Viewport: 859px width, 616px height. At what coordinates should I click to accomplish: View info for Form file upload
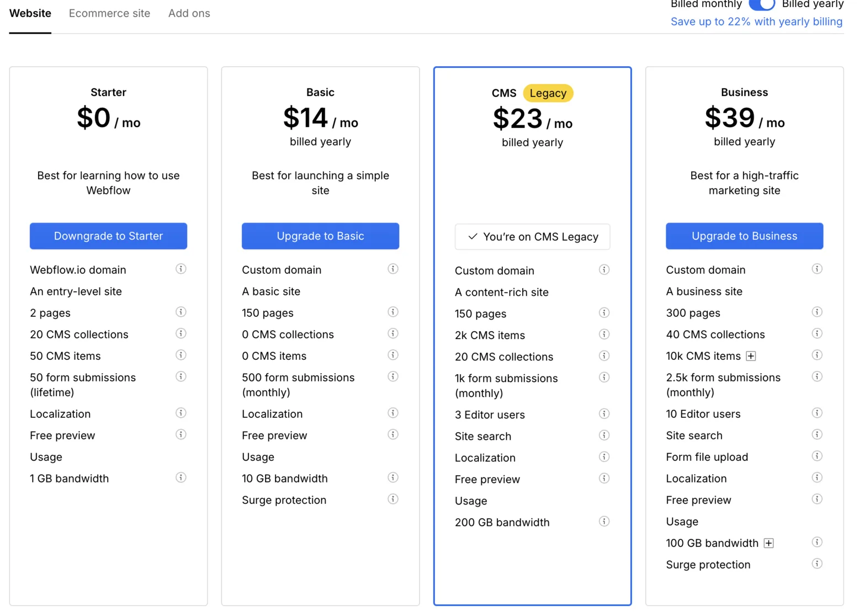(x=816, y=456)
